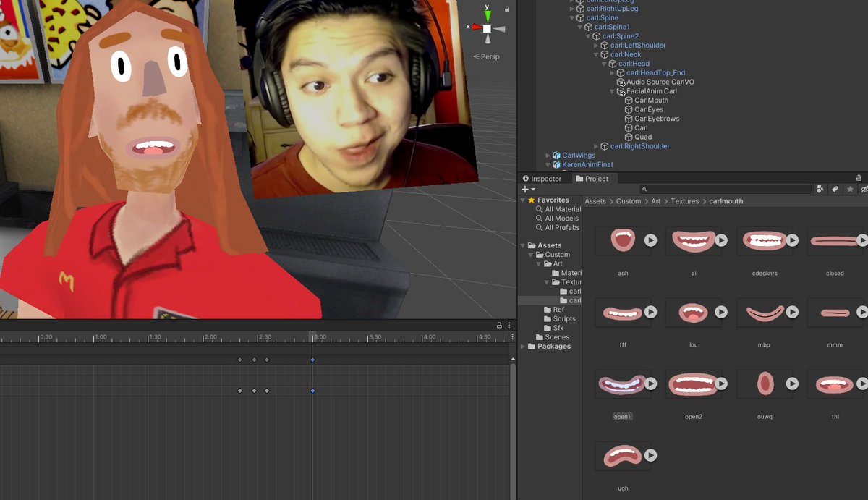Expand sprites of open1 texture

click(x=650, y=384)
